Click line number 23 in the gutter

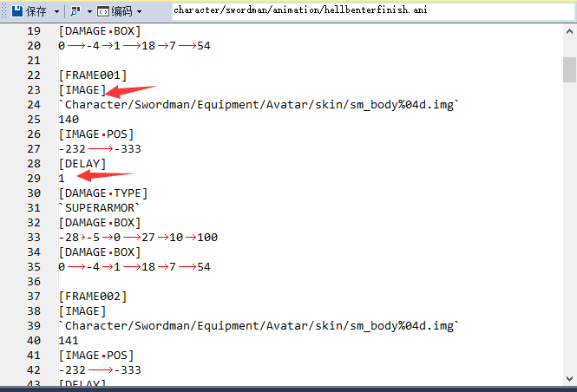tap(34, 90)
